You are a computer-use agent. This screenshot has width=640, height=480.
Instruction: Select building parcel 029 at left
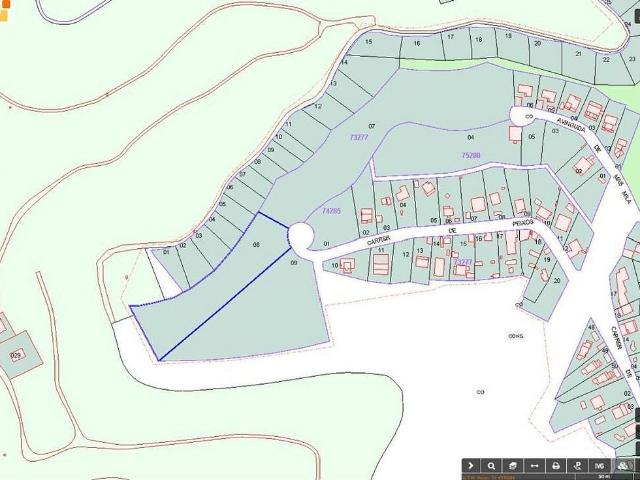pos(18,355)
